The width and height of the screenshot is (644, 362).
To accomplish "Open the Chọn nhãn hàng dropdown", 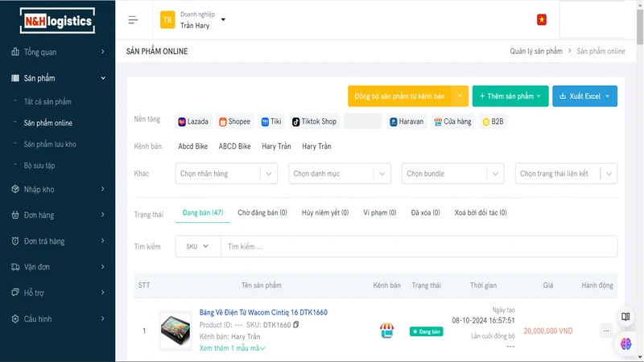I will (x=226, y=174).
